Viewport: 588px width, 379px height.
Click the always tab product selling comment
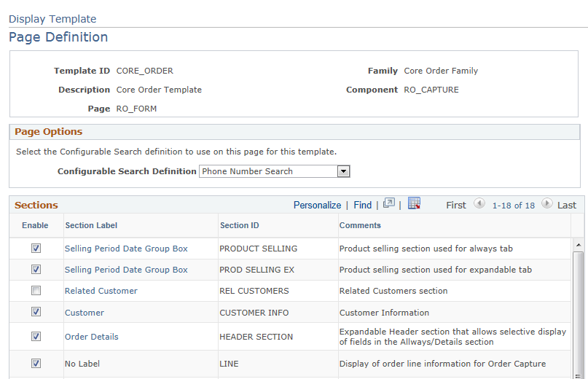(426, 249)
